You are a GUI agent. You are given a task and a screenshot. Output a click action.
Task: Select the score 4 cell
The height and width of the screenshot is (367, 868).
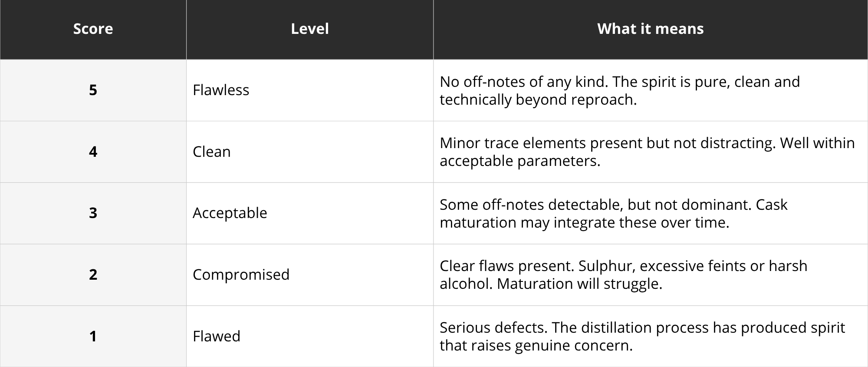(93, 152)
